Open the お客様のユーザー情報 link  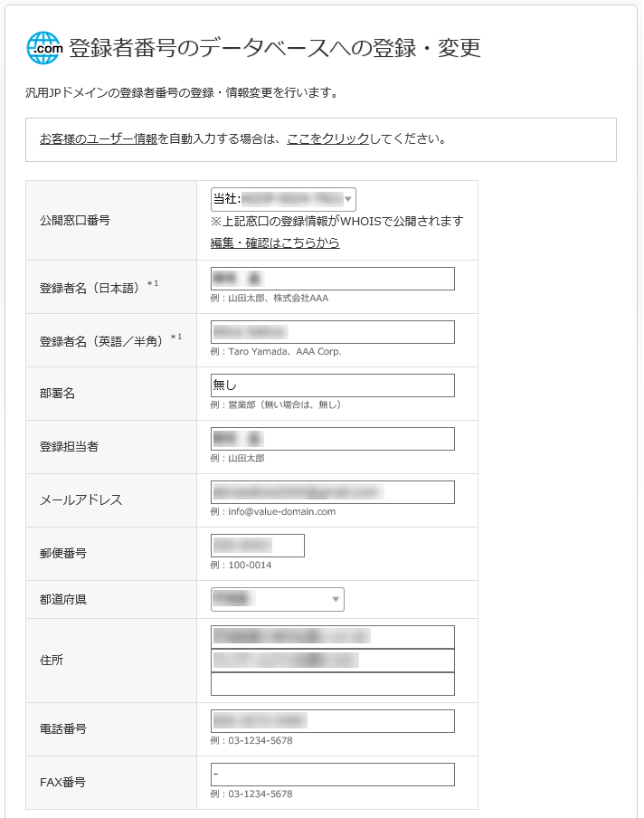click(99, 139)
